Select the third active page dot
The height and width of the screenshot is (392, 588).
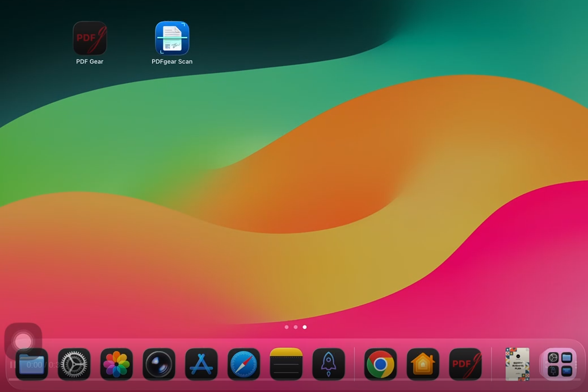305,327
